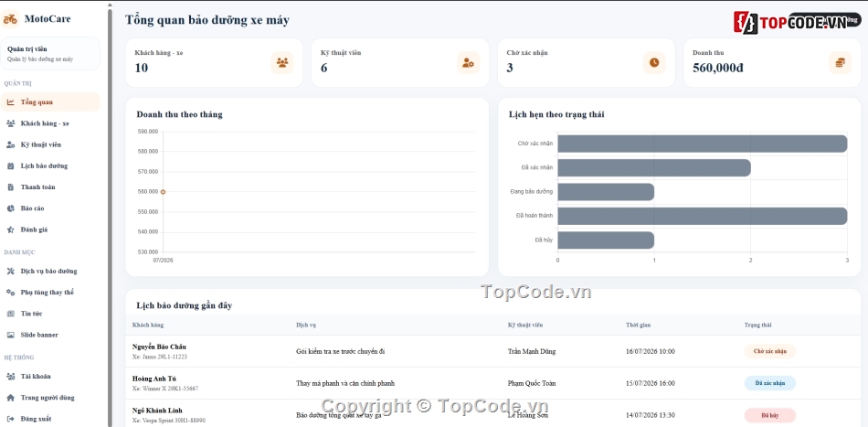Click the technician gear icon in Kỹ thuật viên card
This screenshot has width=868, height=427.
(469, 62)
